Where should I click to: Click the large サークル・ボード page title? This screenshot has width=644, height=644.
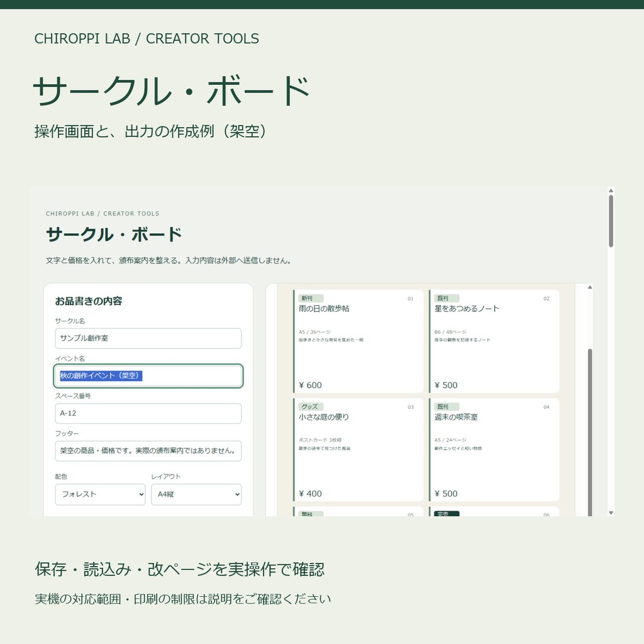click(x=171, y=91)
